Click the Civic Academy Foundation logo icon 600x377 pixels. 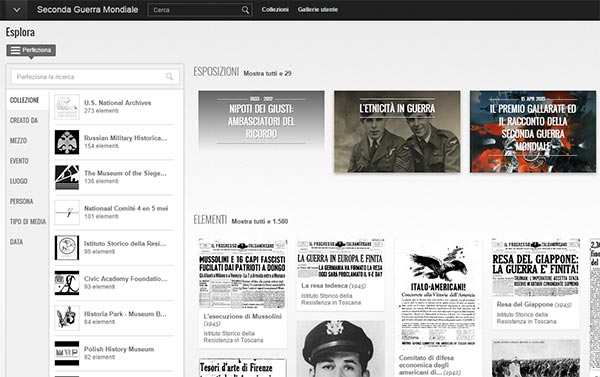67,283
